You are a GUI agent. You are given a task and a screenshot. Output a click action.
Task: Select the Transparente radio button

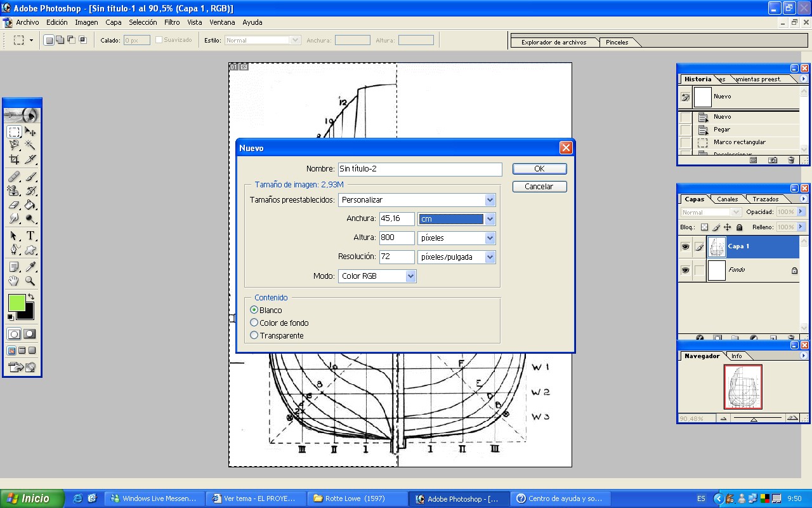tap(254, 335)
